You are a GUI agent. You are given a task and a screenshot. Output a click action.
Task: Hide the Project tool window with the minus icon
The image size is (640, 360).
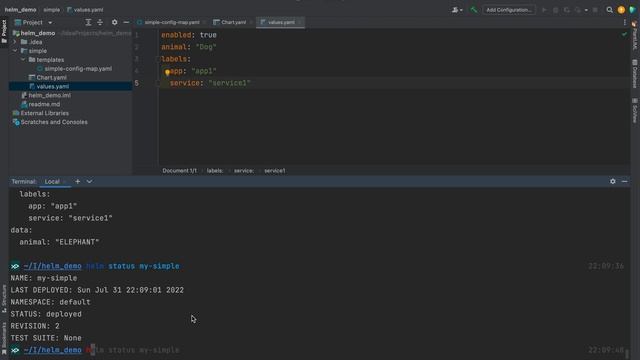(126, 22)
